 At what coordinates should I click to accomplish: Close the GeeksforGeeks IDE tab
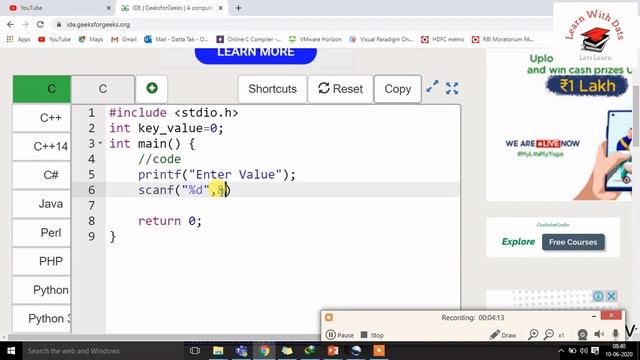pyautogui.click(x=220, y=8)
